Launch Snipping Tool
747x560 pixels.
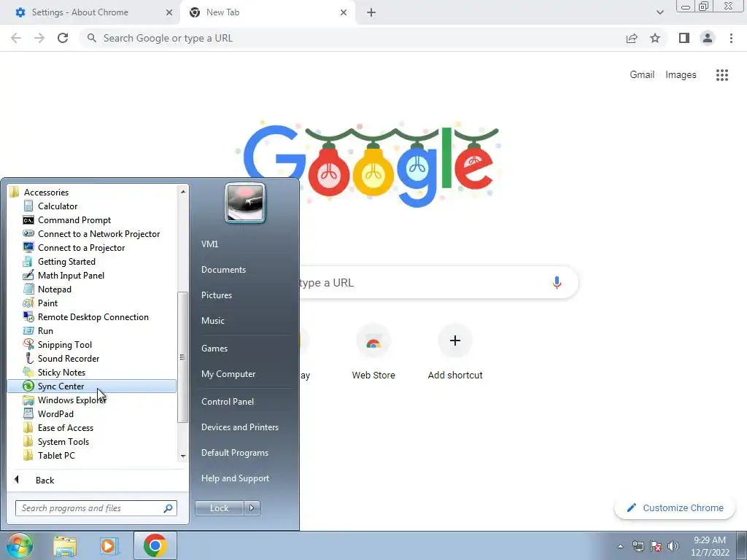[x=64, y=344]
